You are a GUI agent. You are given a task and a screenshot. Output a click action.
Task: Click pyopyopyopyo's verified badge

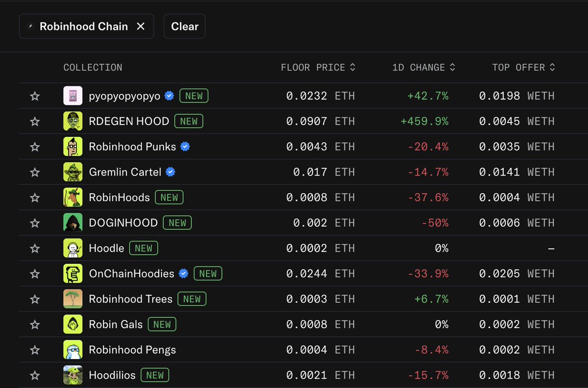click(169, 96)
